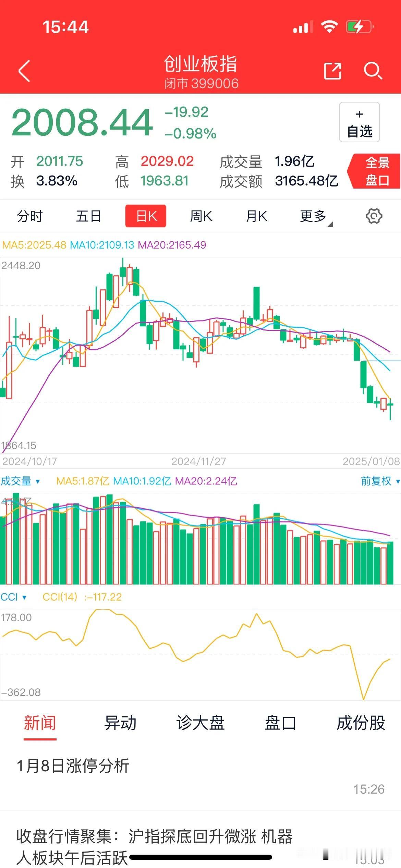The height and width of the screenshot is (868, 401).
Task: Expand the 更多 chart periods dropdown
Action: (x=315, y=216)
